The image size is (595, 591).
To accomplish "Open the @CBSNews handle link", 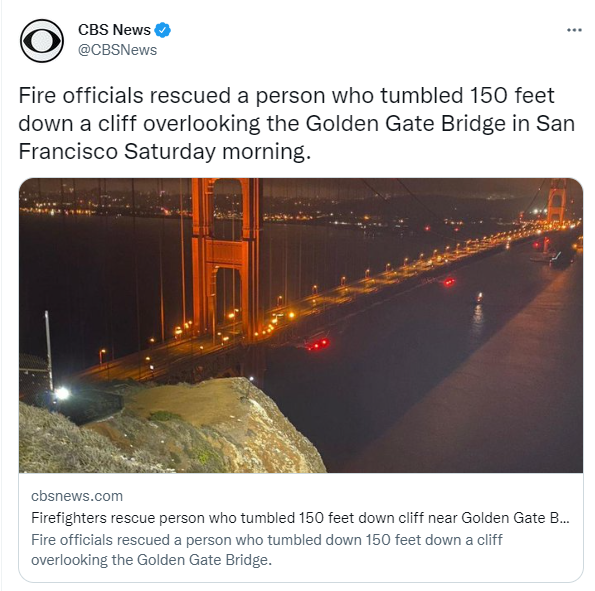I will point(117,50).
